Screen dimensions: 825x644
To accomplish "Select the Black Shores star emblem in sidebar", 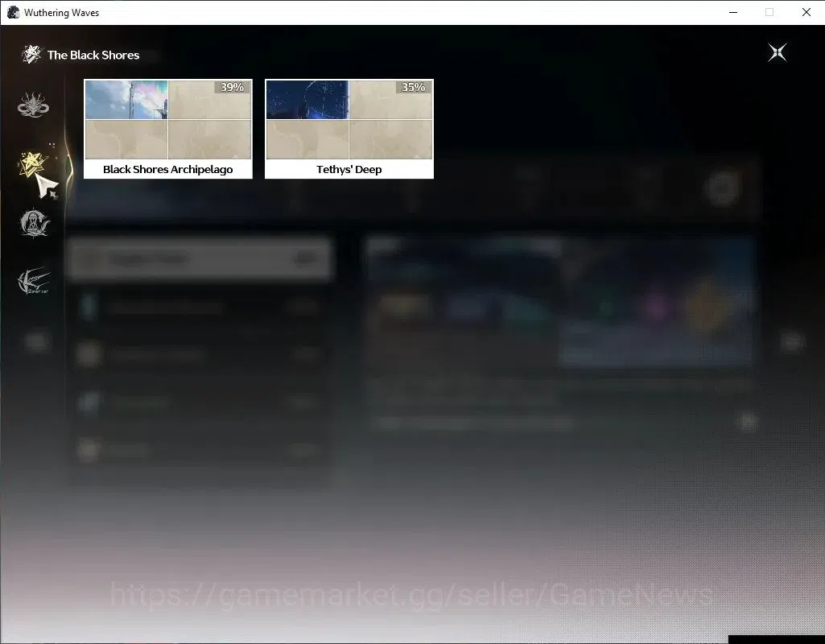I will [33, 164].
